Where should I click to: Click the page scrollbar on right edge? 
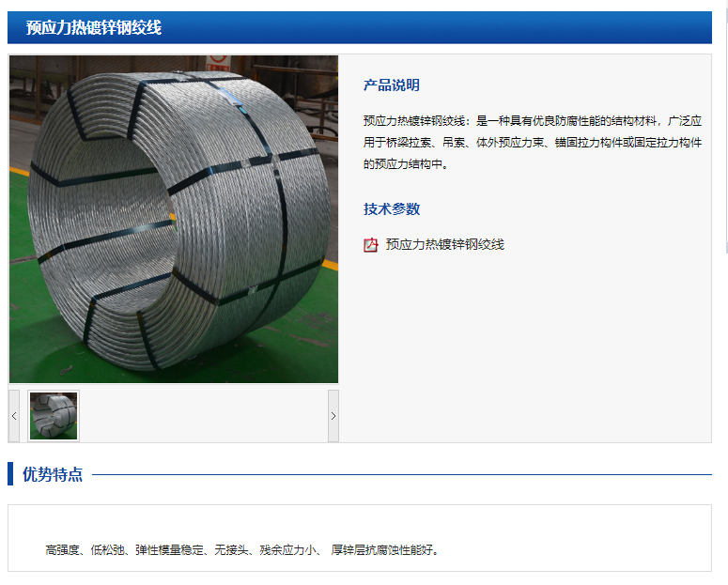(726, 130)
